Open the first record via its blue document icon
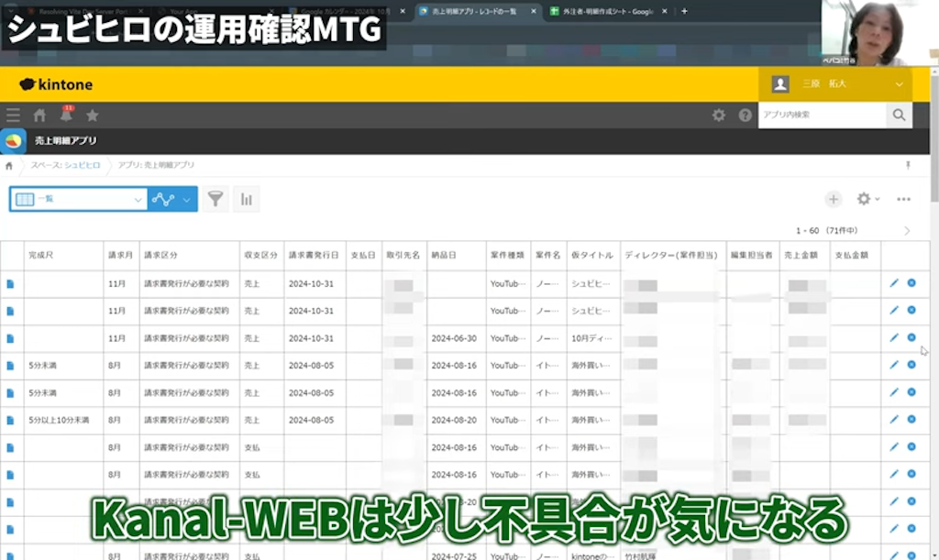 pyautogui.click(x=10, y=283)
